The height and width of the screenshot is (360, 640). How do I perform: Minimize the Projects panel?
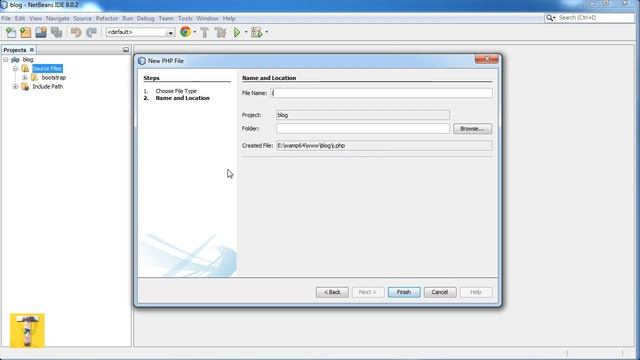click(126, 50)
